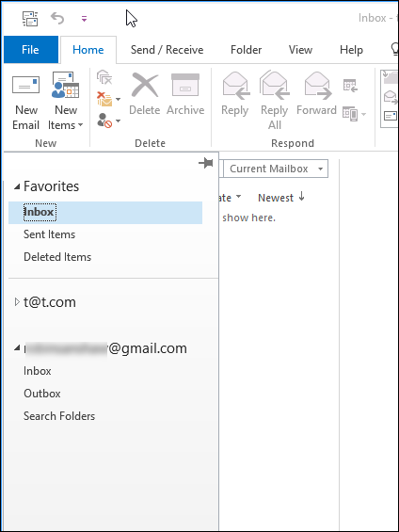Open the Clean Up dropdown arrow
Image resolution: width=399 pixels, height=532 pixels.
[118, 100]
